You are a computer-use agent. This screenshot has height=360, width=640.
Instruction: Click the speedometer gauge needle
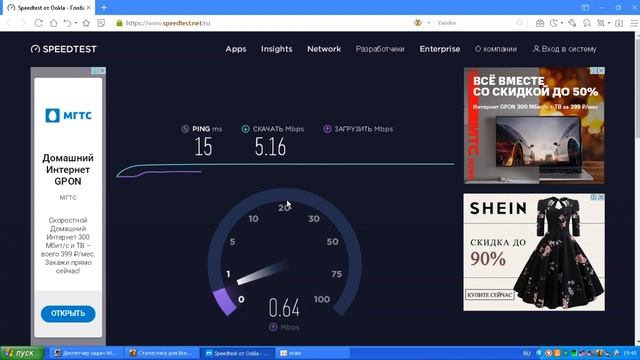[263, 272]
